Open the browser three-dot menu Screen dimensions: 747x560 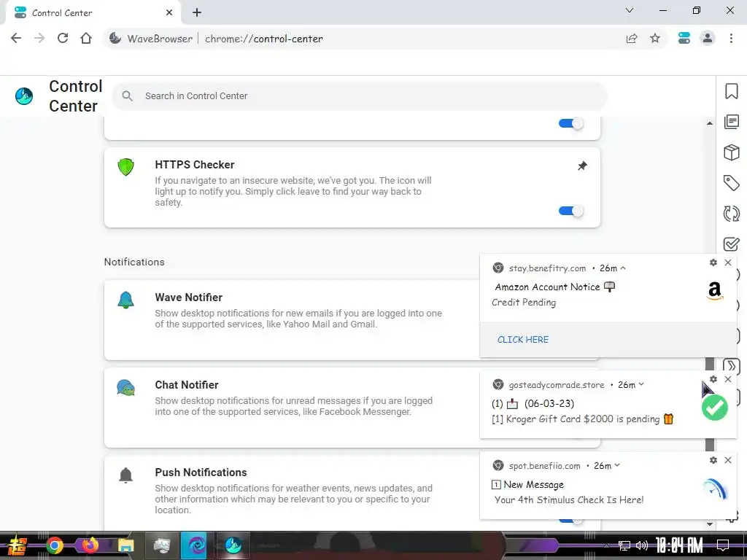click(731, 38)
